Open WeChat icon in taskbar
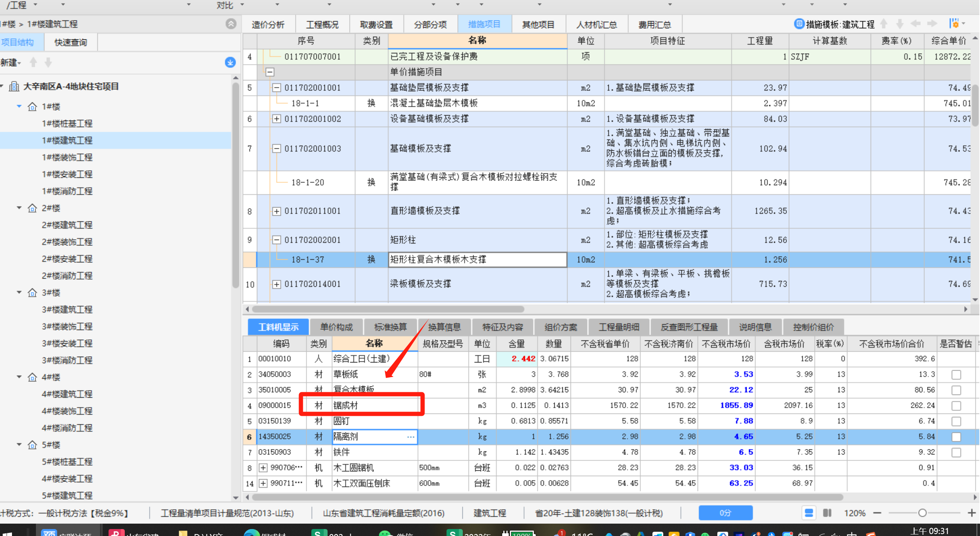This screenshot has width=980, height=536. pos(385,533)
